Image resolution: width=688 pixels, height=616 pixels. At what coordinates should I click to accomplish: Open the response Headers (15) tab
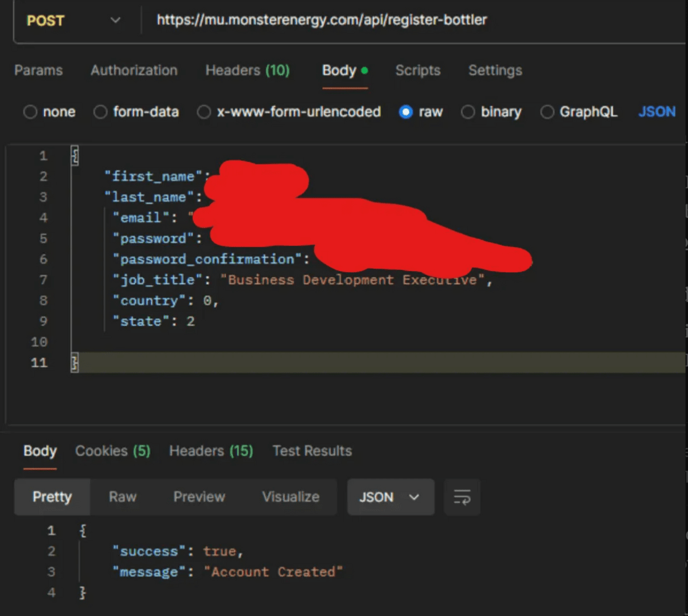click(x=211, y=451)
